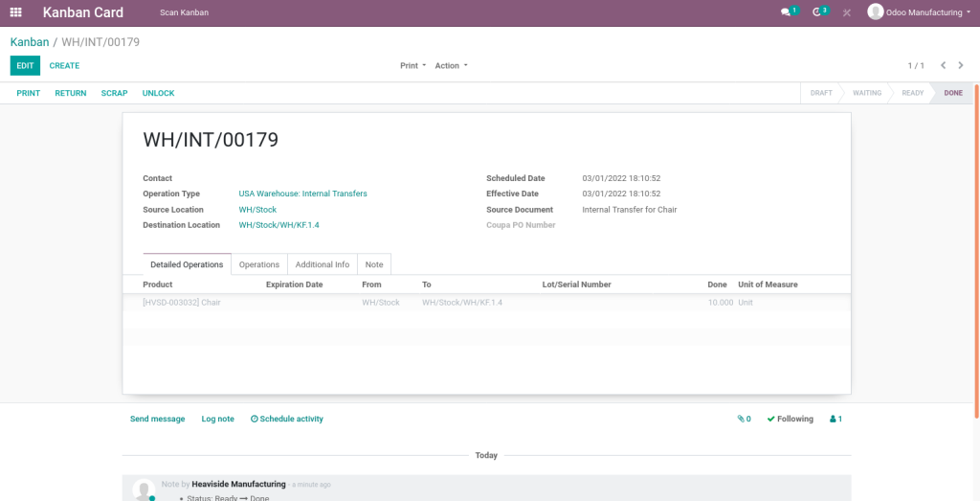Open the apps grid menu icon
980x501 pixels.
point(15,12)
